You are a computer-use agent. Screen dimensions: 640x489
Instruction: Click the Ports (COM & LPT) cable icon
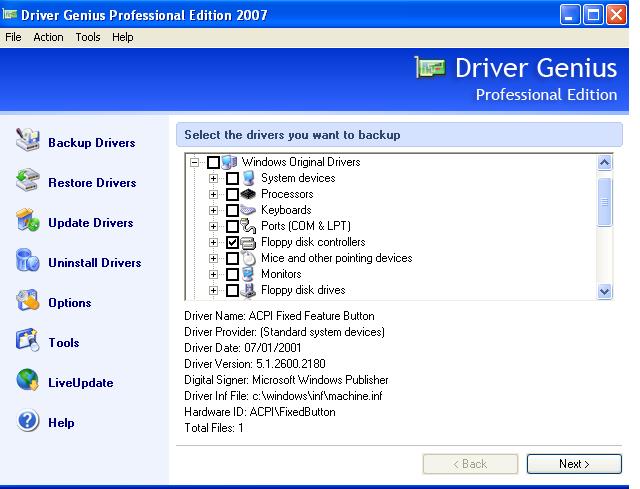coord(248,226)
